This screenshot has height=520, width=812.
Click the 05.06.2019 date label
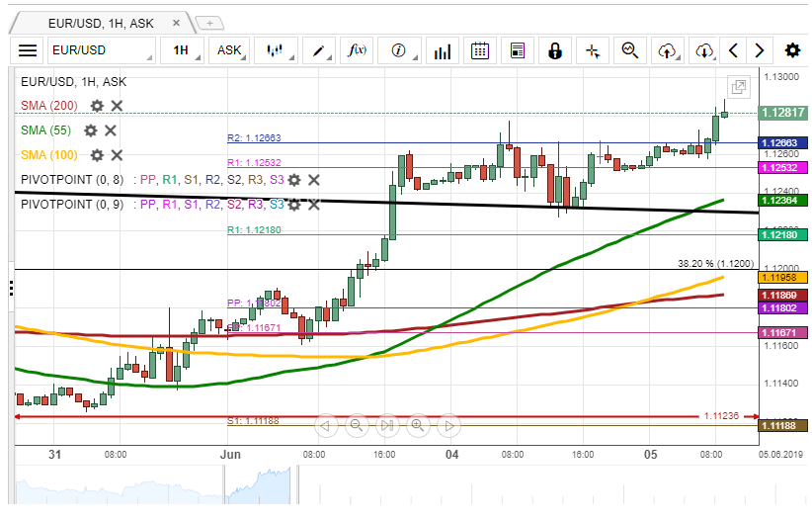click(x=780, y=455)
